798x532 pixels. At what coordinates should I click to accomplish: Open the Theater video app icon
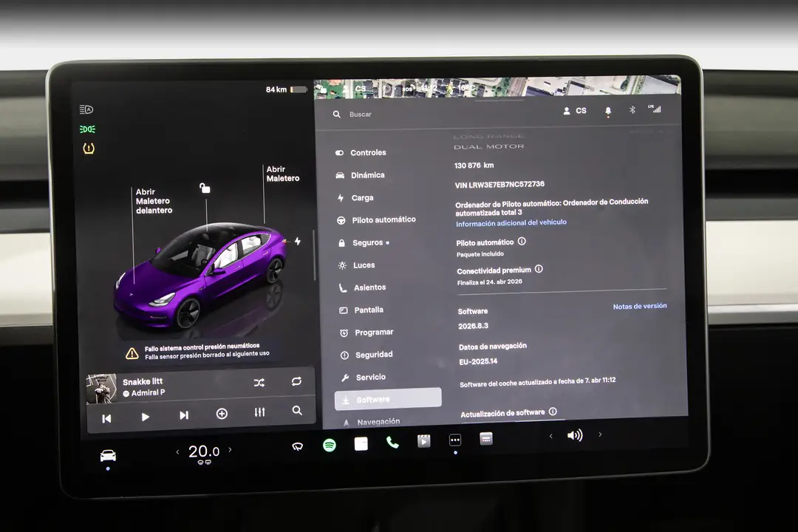[424, 441]
